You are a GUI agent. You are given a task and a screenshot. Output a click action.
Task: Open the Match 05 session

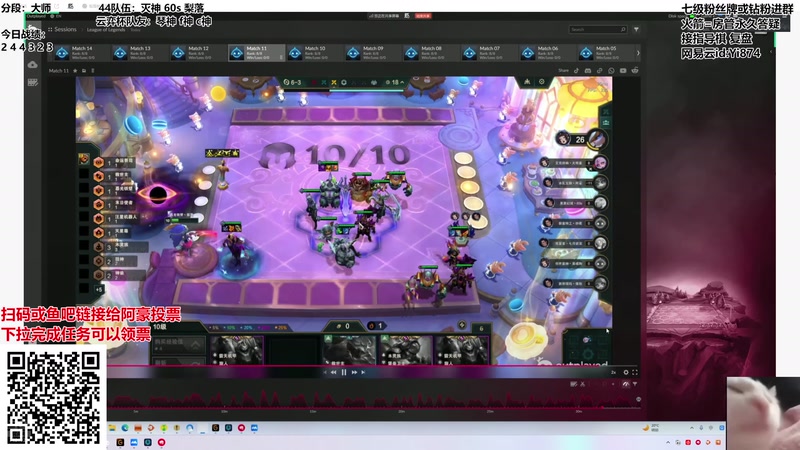point(606,53)
